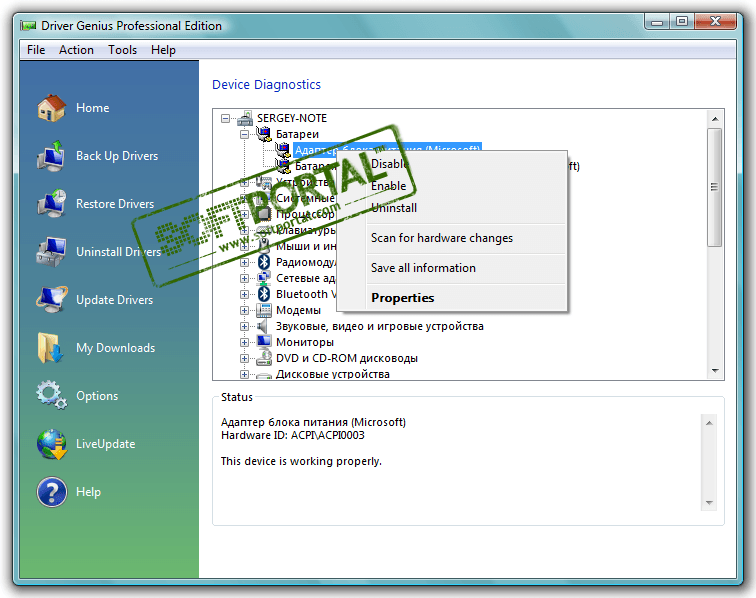The image size is (756, 598).
Task: Open Properties from the context menu
Action: (451, 298)
